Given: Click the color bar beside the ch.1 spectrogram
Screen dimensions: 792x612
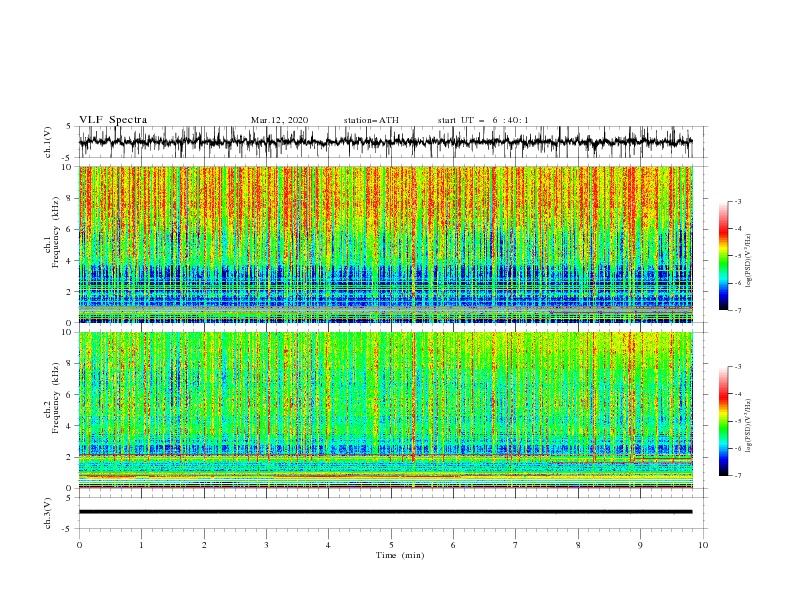Looking at the screenshot, I should coord(723,256).
